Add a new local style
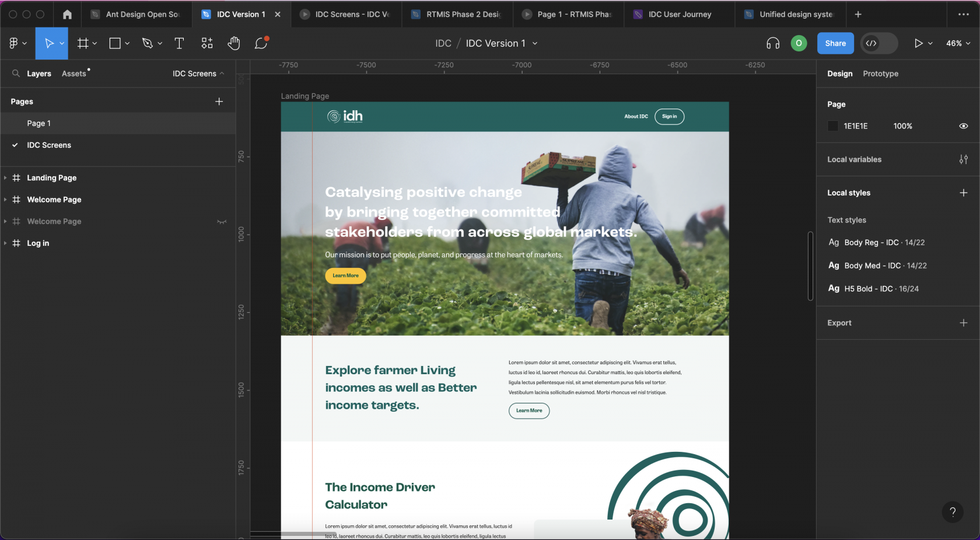 (963, 193)
